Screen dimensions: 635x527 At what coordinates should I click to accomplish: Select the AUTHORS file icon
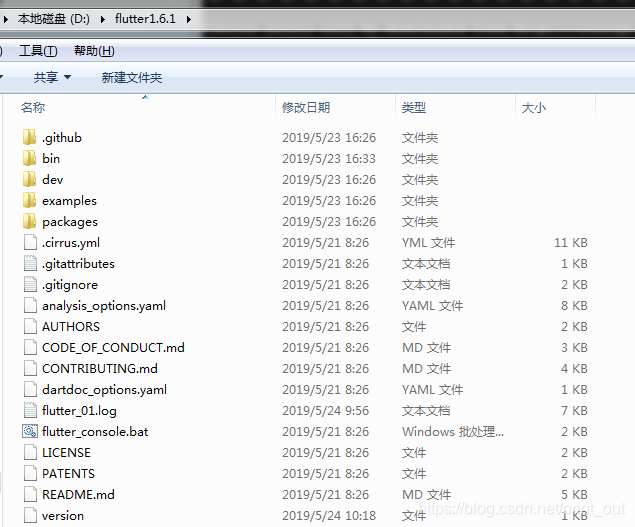[30, 326]
